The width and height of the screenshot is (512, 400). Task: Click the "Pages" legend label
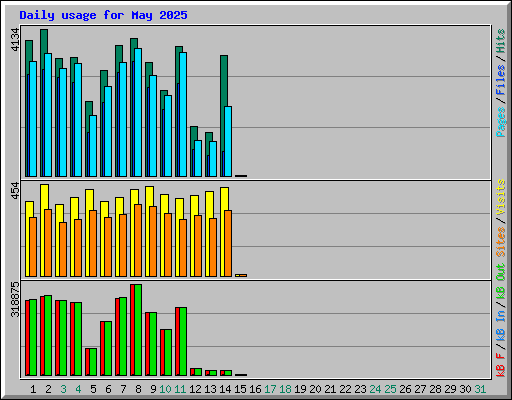tap(501, 122)
